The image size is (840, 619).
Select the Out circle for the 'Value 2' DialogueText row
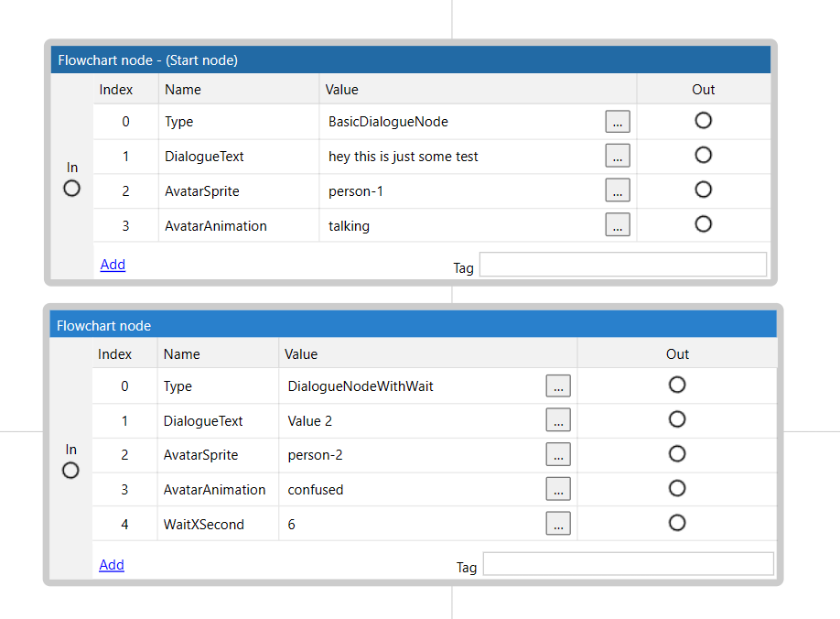[x=677, y=419]
